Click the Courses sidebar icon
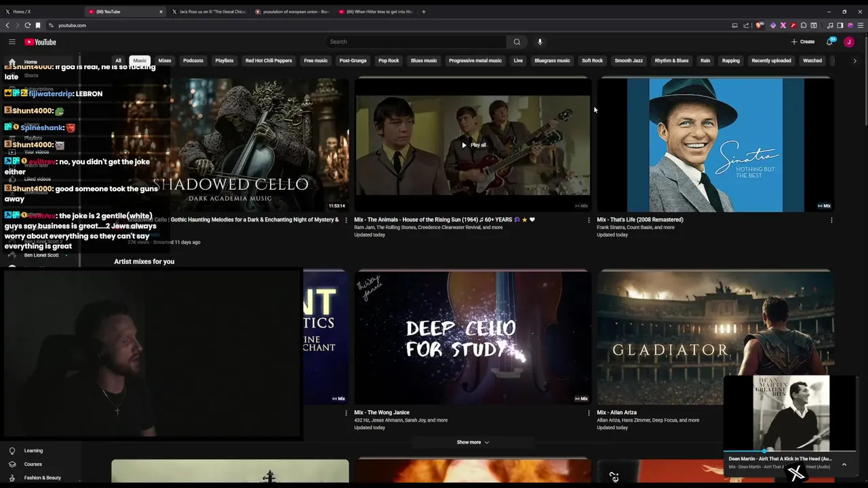 pyautogui.click(x=12, y=464)
